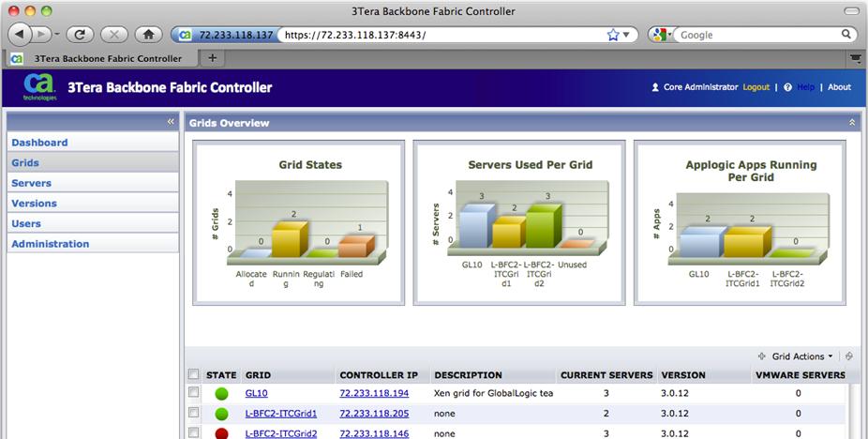Open the URL history dropdown arrow
This screenshot has height=439, width=868.
pyautogui.click(x=627, y=35)
